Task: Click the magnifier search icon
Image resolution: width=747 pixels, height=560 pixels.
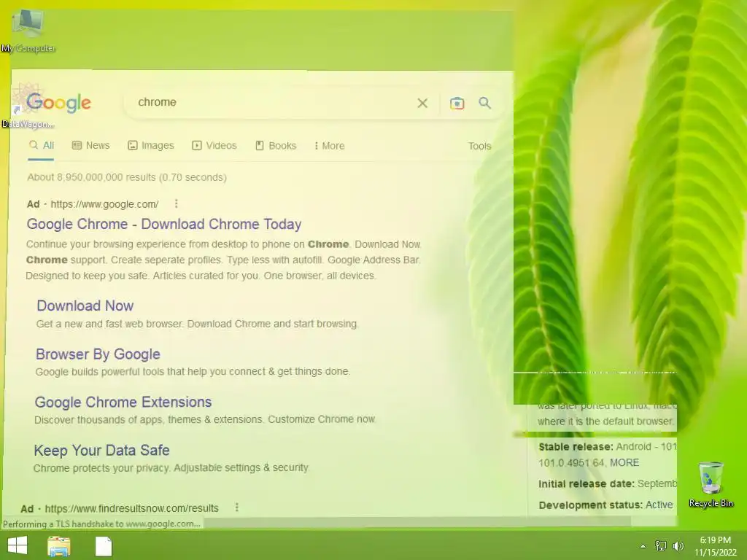Action: (x=484, y=103)
